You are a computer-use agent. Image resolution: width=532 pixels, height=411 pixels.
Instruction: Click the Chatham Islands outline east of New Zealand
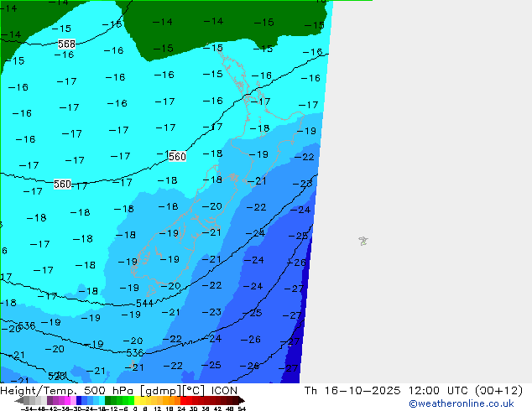point(363,241)
